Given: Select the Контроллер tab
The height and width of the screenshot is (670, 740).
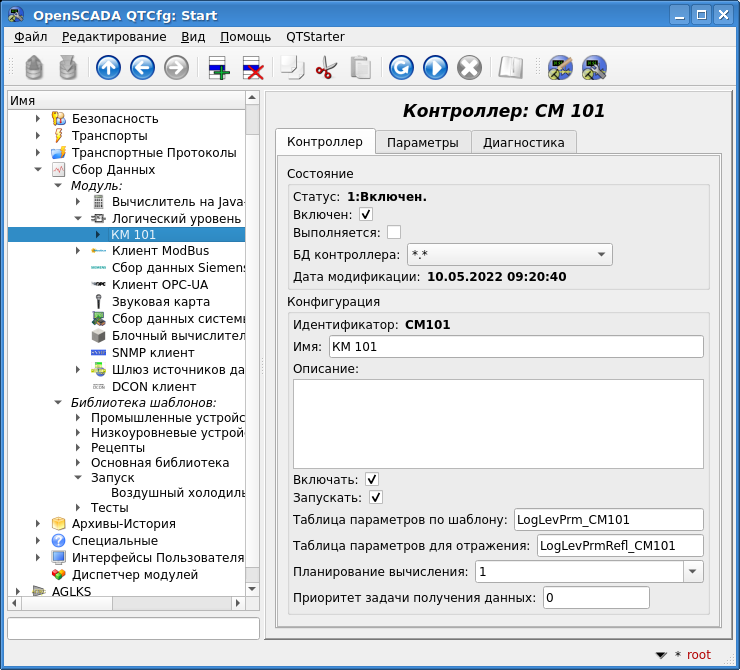Looking at the screenshot, I should (x=325, y=142).
